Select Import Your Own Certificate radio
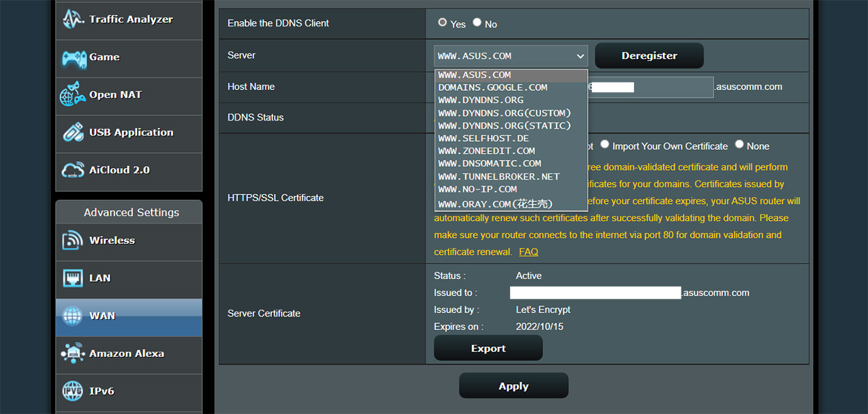 click(x=604, y=144)
